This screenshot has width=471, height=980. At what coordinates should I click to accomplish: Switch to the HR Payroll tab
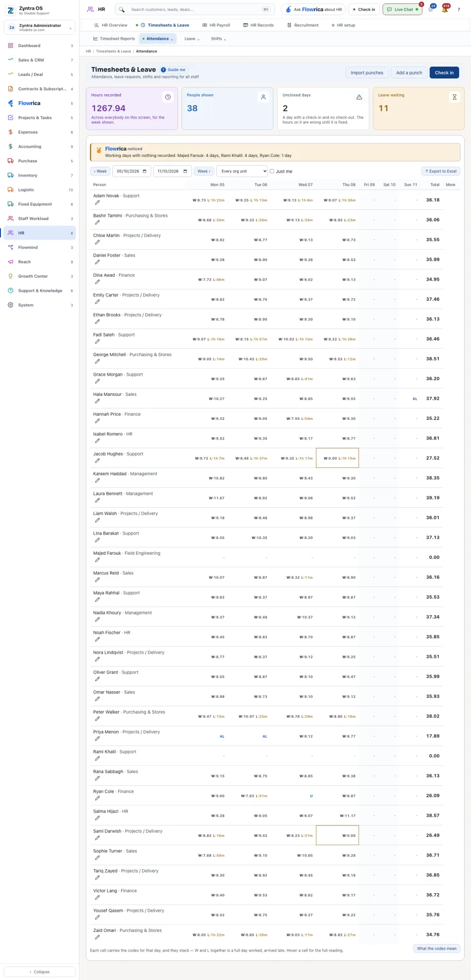coord(216,25)
